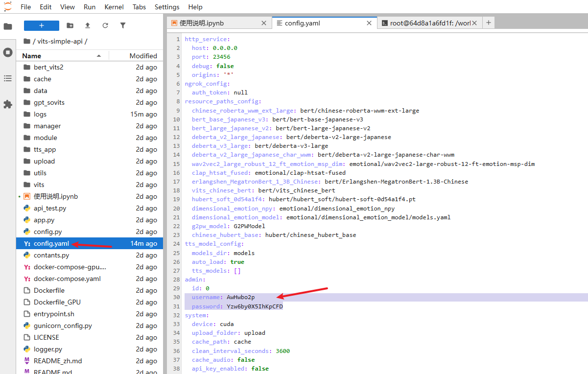Open the Tabs menu
Image resolution: width=588 pixels, height=374 pixels.
[x=139, y=7]
